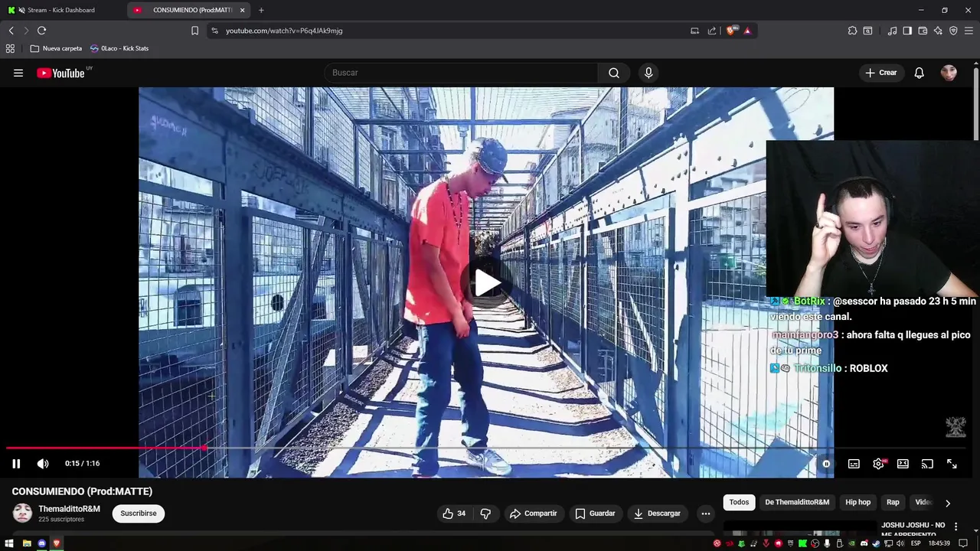Open options for the JOSHU JOSHU video
This screenshot has width=980, height=551.
pyautogui.click(x=955, y=527)
